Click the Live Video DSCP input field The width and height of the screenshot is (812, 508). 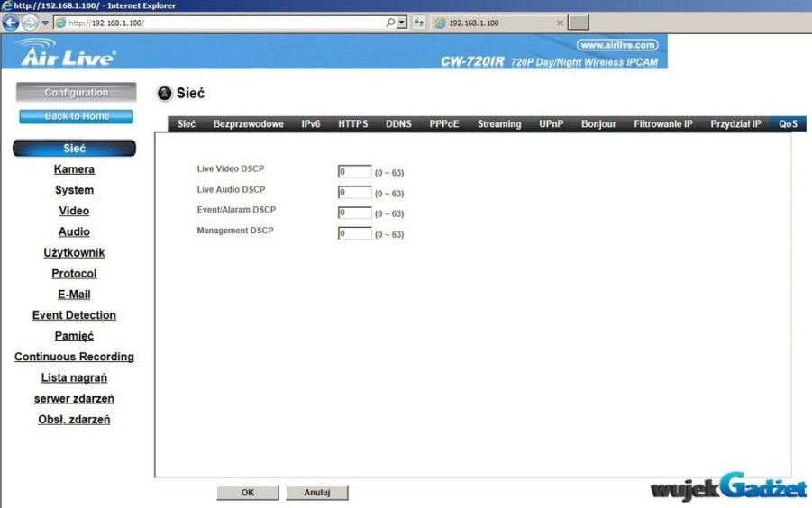click(x=355, y=172)
